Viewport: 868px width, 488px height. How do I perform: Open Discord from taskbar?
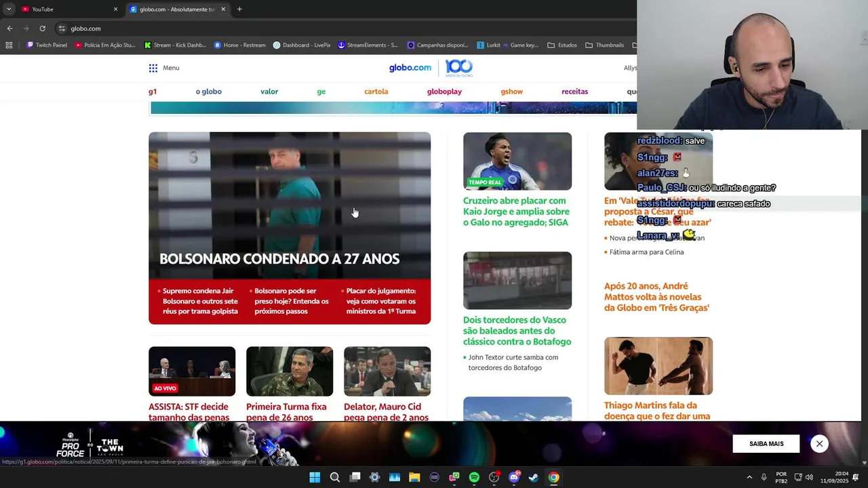coord(514,477)
